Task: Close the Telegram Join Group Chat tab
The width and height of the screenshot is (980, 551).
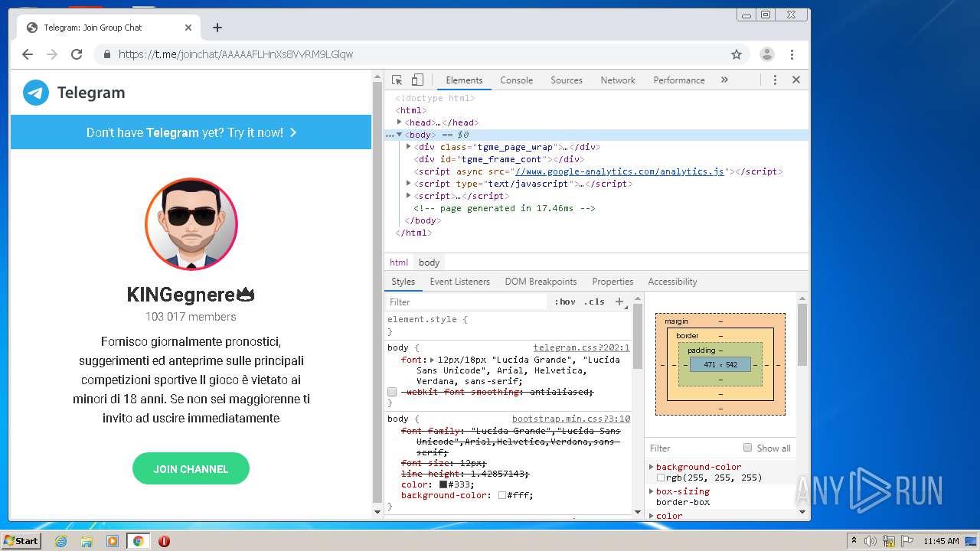Action: [x=188, y=28]
